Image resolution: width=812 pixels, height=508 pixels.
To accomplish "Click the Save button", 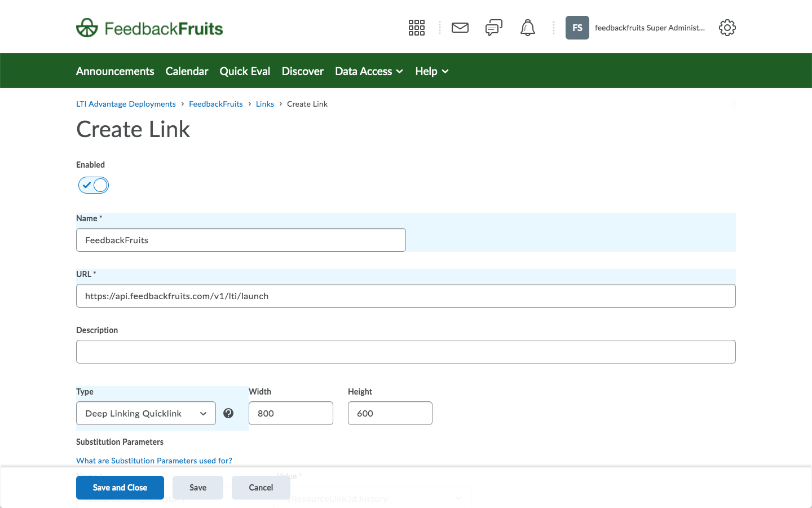I will coord(198,488).
